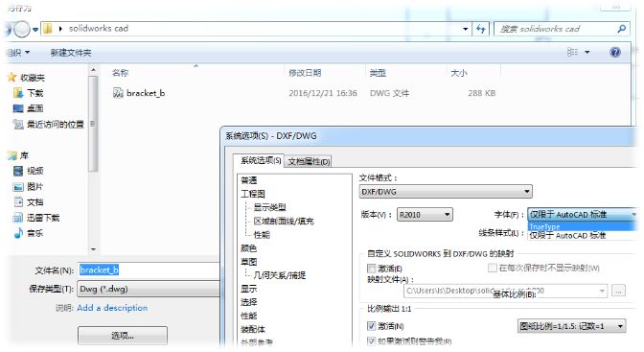
Task: Select 几何关系/捕捉 option
Action: pos(279,275)
